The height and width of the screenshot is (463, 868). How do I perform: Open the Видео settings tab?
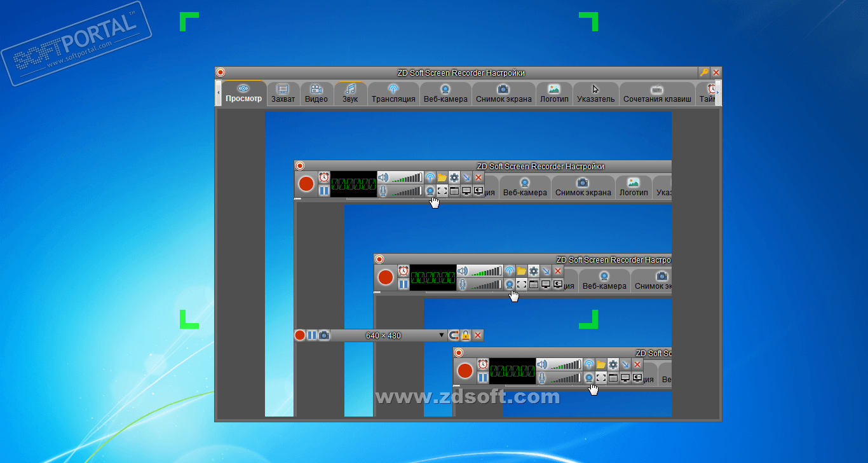tap(316, 93)
